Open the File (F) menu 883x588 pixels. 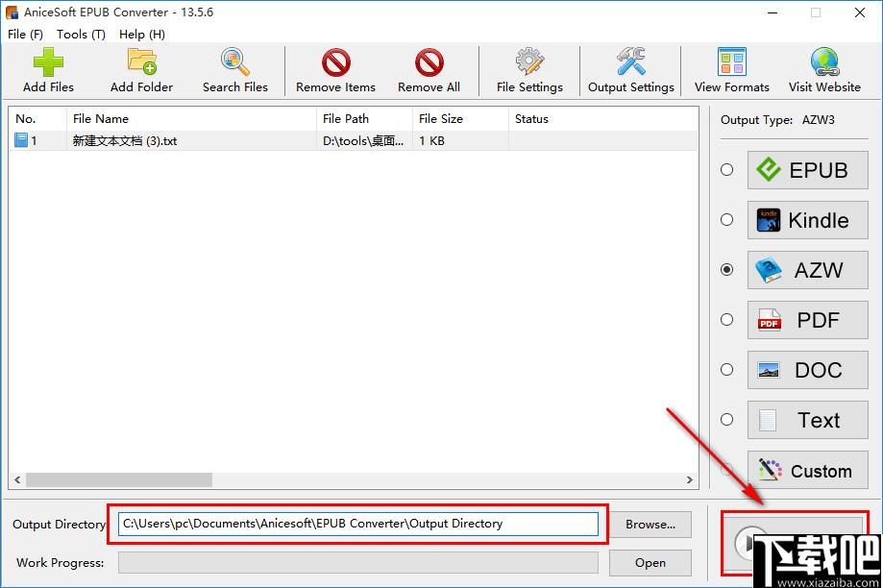25,35
